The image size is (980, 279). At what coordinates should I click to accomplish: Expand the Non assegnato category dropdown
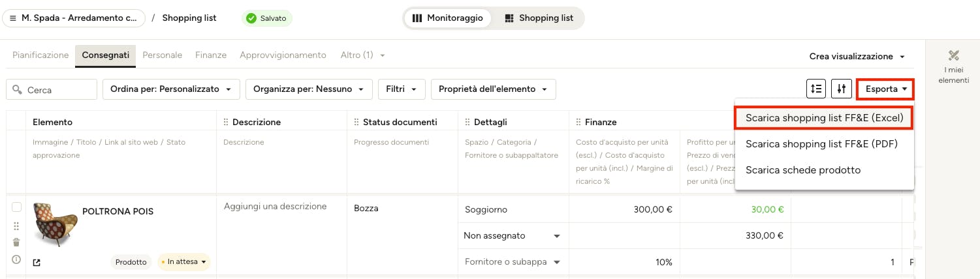513,236
